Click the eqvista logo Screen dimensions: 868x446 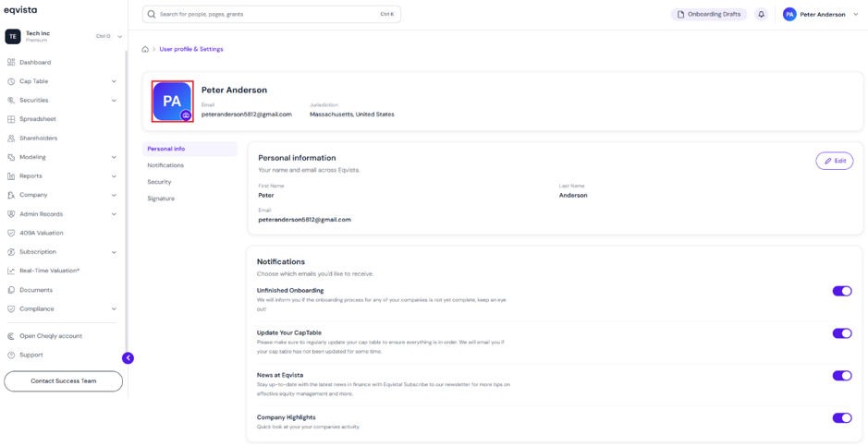tap(20, 10)
